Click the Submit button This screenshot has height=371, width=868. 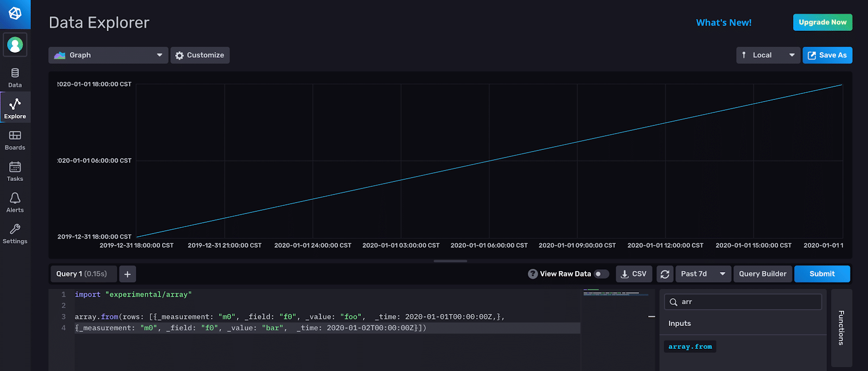pos(822,274)
